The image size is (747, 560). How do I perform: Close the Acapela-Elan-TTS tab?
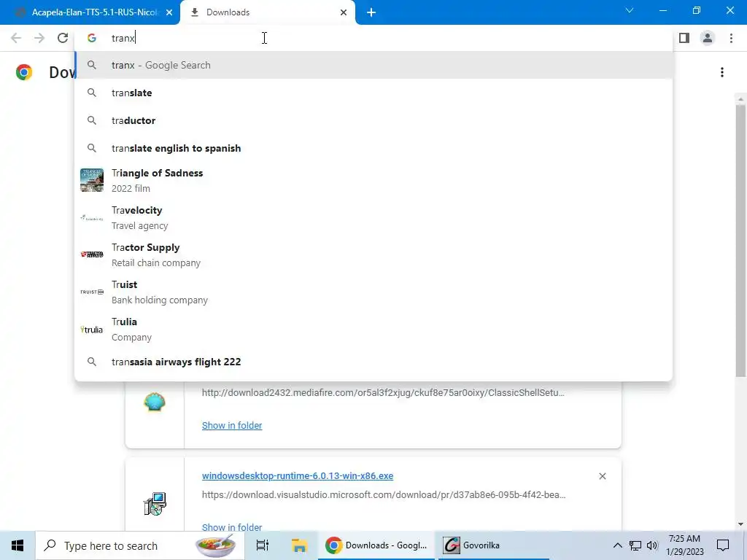[169, 12]
